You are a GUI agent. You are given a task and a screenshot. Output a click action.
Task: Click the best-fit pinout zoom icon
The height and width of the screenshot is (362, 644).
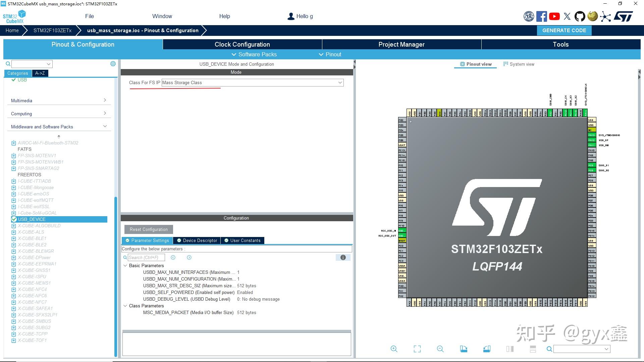(x=417, y=349)
